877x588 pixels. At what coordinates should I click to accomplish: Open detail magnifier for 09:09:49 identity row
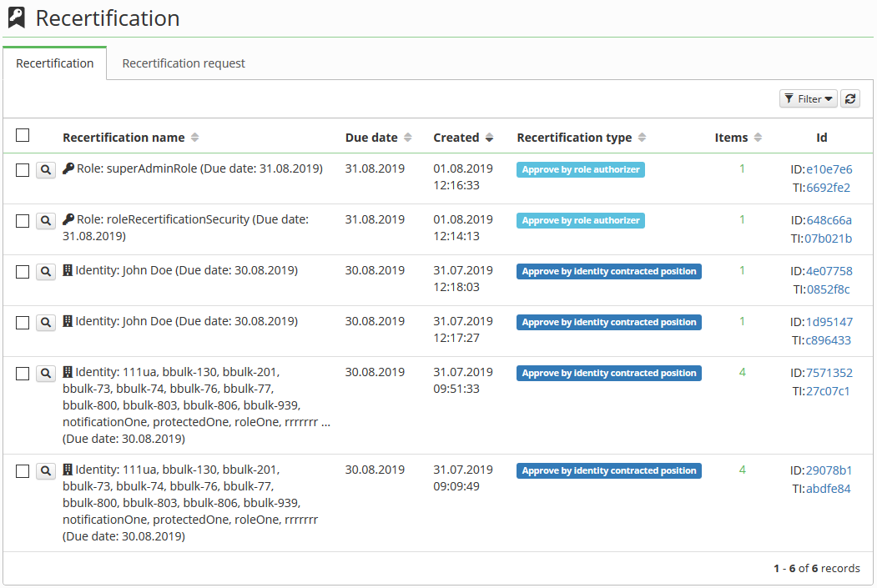[x=46, y=471]
